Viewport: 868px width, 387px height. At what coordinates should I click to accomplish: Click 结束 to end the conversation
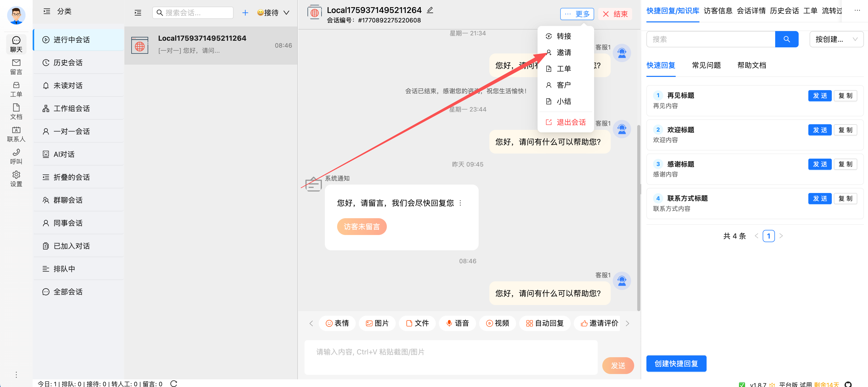coord(615,14)
